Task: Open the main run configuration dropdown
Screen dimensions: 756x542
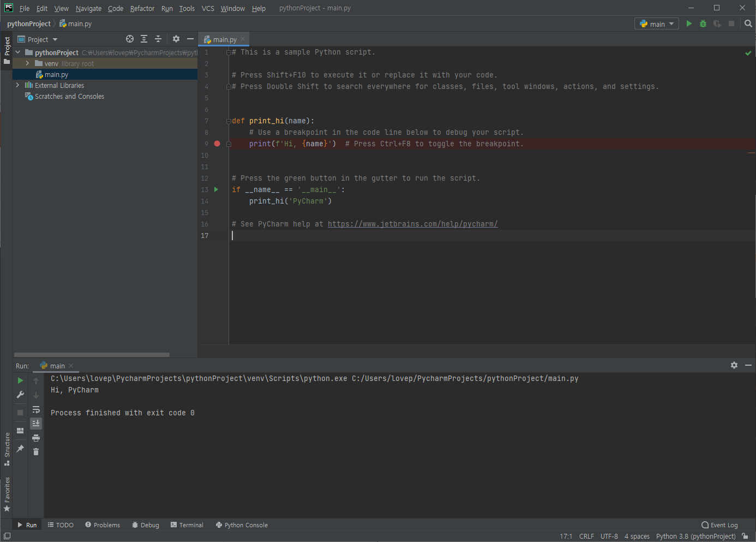Action: click(657, 24)
